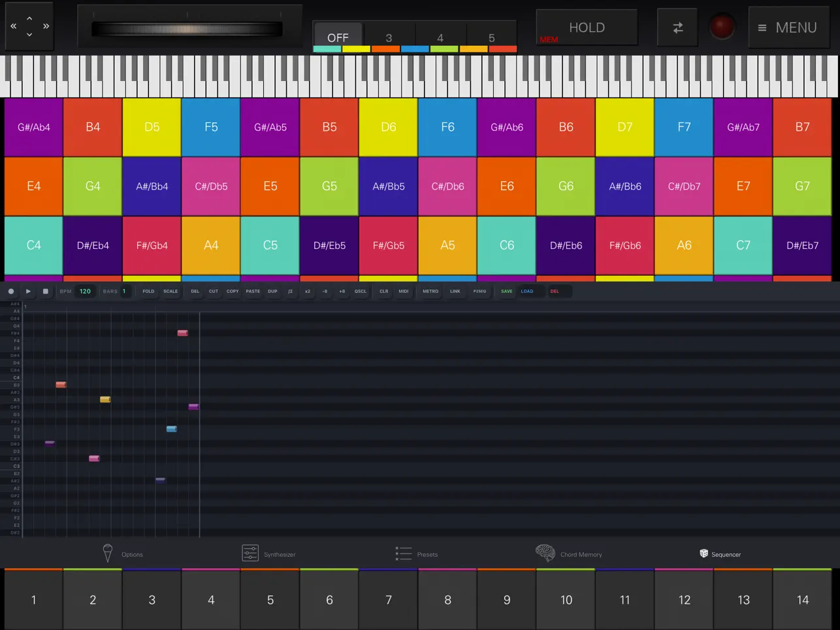
Task: Tap chord slot 1 at the bottom
Action: [34, 599]
